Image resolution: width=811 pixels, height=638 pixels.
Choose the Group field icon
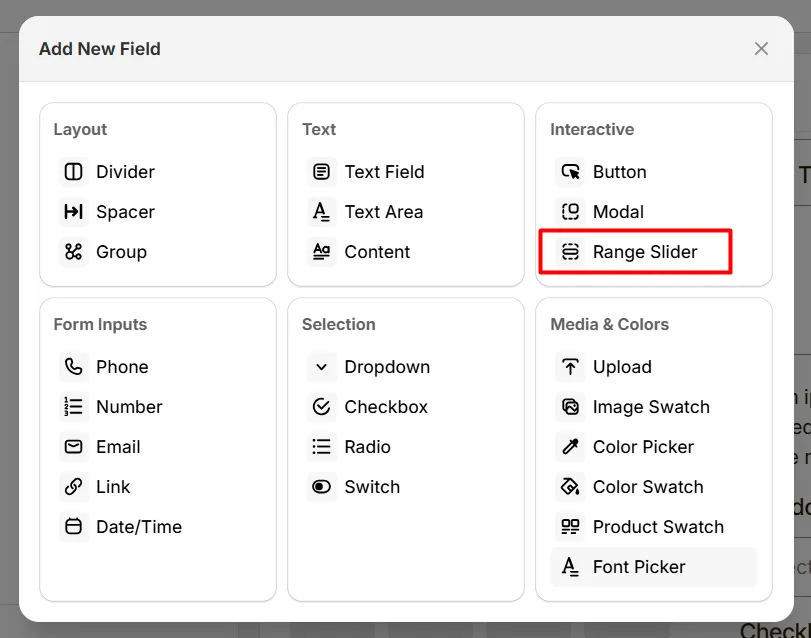click(73, 252)
